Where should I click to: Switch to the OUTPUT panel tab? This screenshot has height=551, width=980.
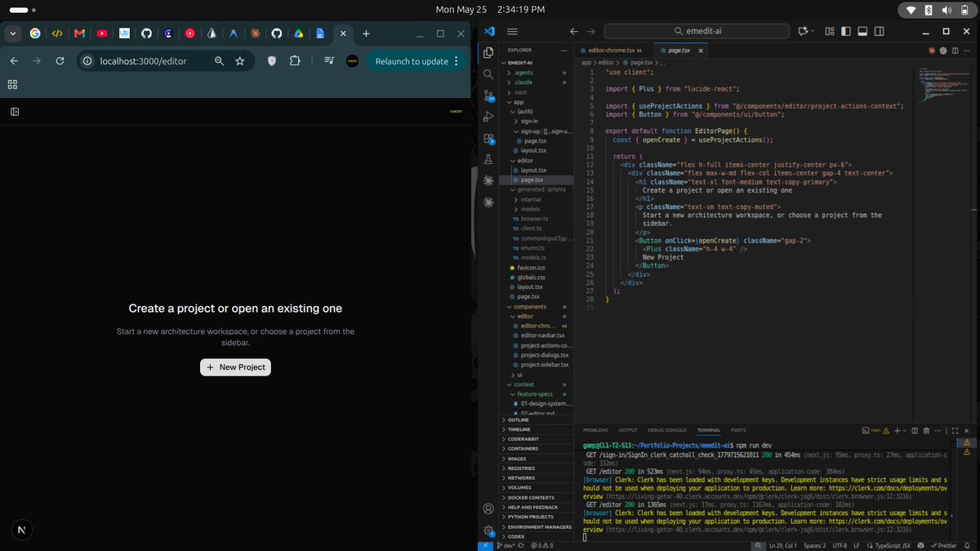628,430
